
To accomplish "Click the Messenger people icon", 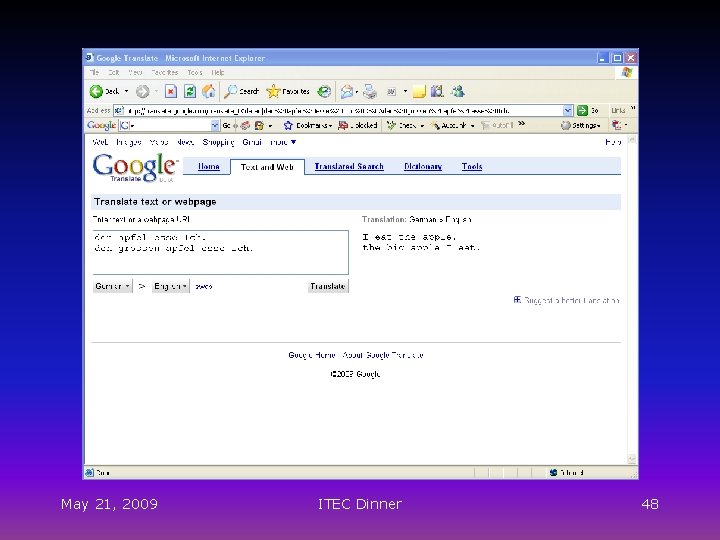I will (457, 91).
